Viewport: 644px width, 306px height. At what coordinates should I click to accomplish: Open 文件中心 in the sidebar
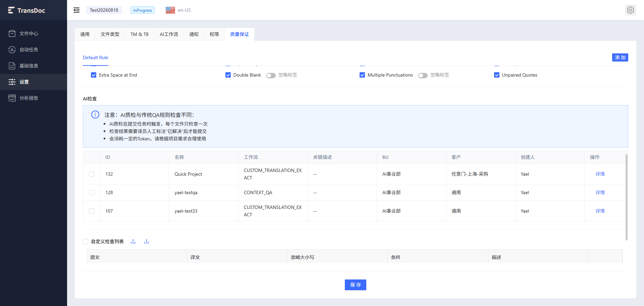pos(34,34)
